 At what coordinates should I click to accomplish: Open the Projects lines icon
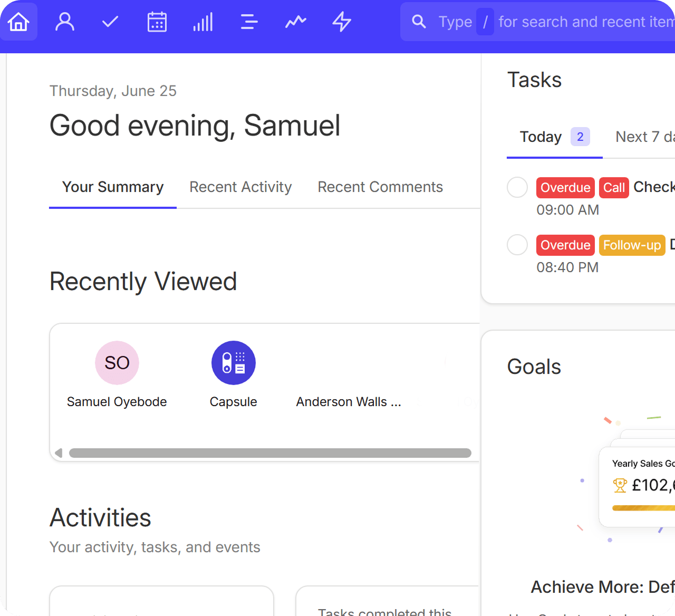[x=249, y=22]
